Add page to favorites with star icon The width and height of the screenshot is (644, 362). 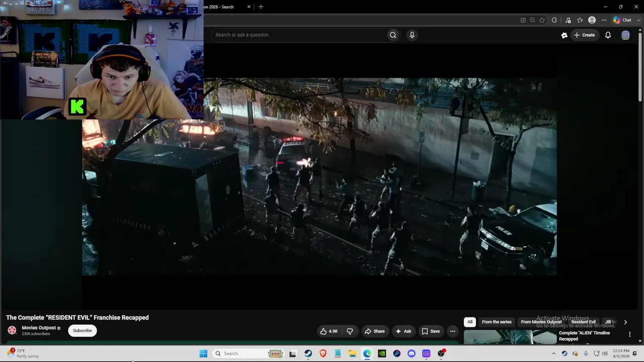coord(542,20)
